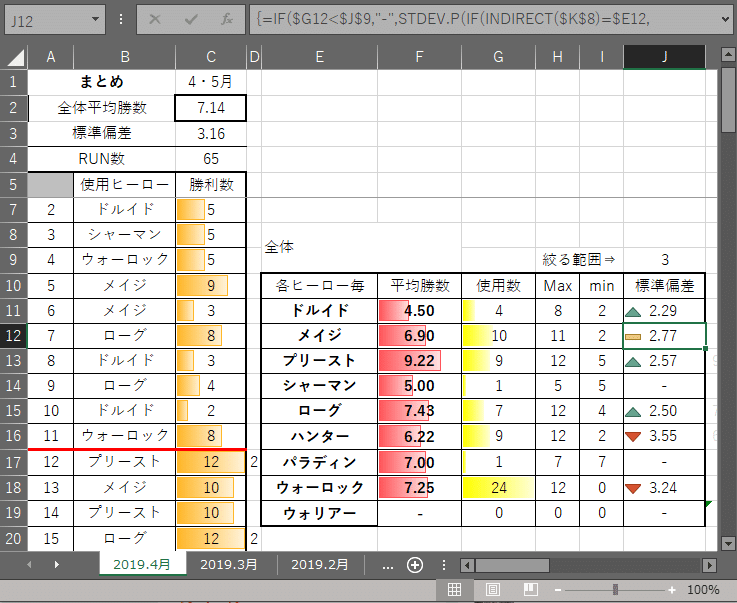The image size is (737, 603).
Task: Select cell with 全体平均勝数 value 7.14
Action: click(x=211, y=108)
